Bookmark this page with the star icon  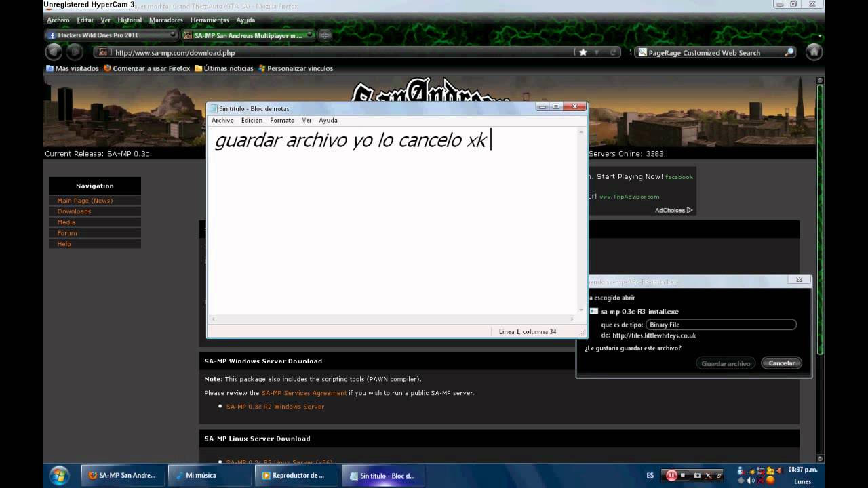point(583,52)
